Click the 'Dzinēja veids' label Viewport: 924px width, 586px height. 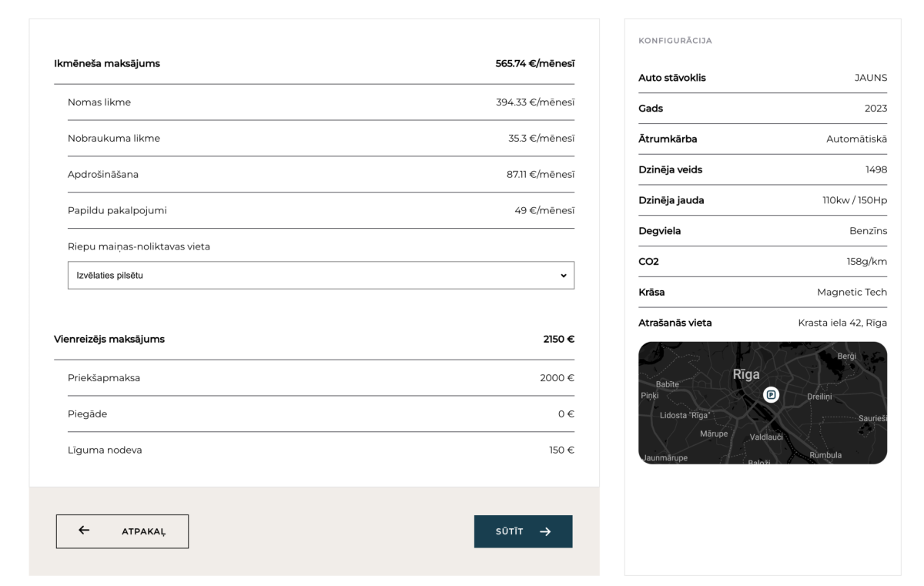tap(671, 169)
